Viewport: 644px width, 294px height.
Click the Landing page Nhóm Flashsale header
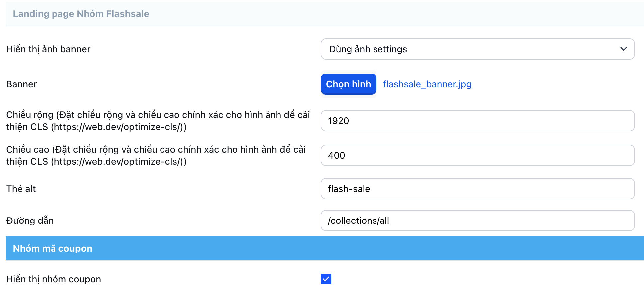coord(81,14)
